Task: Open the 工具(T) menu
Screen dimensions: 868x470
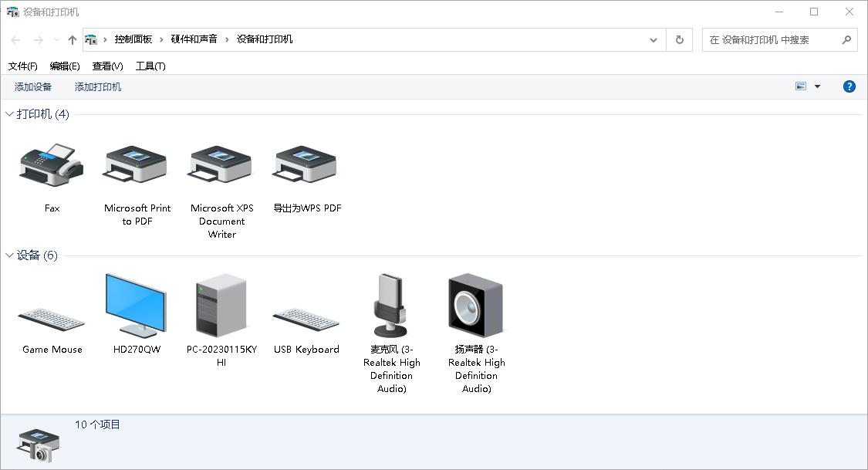Action: click(150, 66)
